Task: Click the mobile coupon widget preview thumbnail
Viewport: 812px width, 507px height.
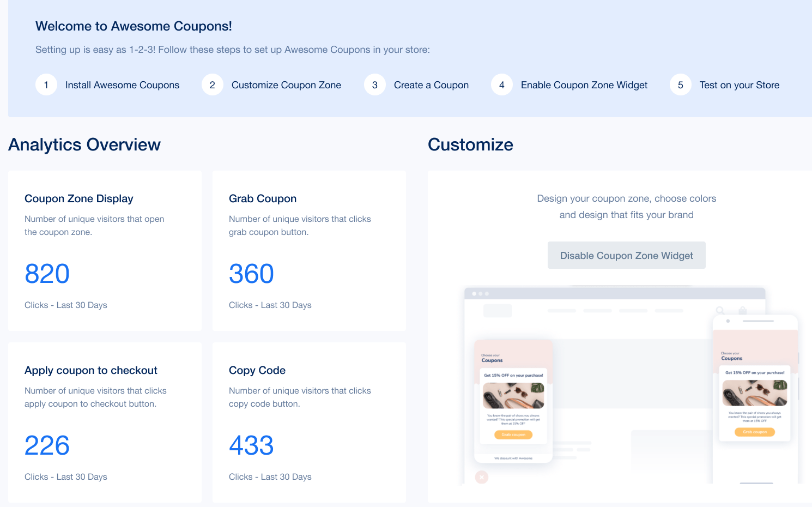Action: click(755, 400)
